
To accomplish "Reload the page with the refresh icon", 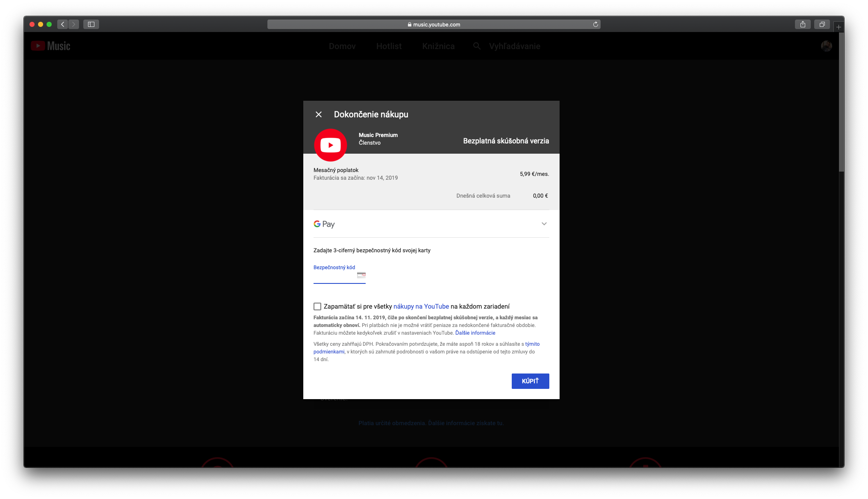I will [x=595, y=24].
